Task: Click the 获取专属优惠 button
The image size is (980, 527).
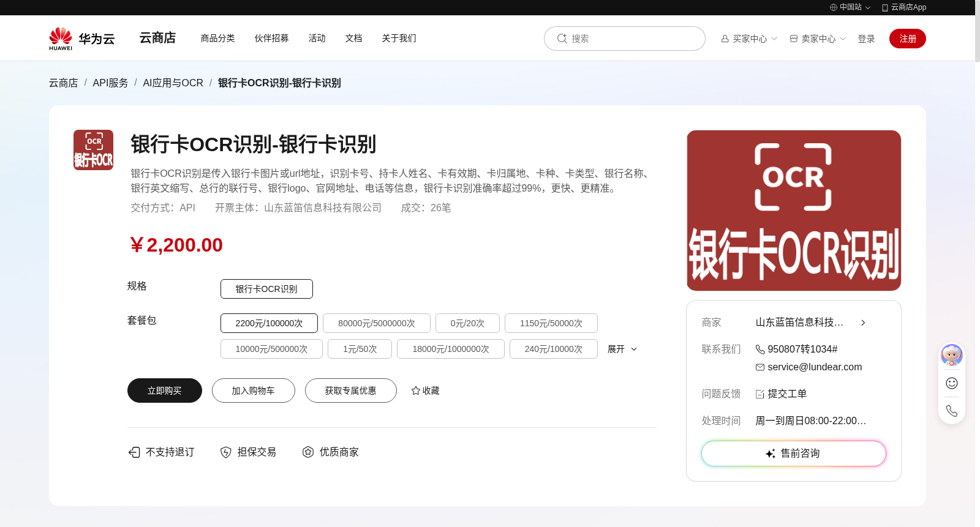Action: [x=351, y=391]
